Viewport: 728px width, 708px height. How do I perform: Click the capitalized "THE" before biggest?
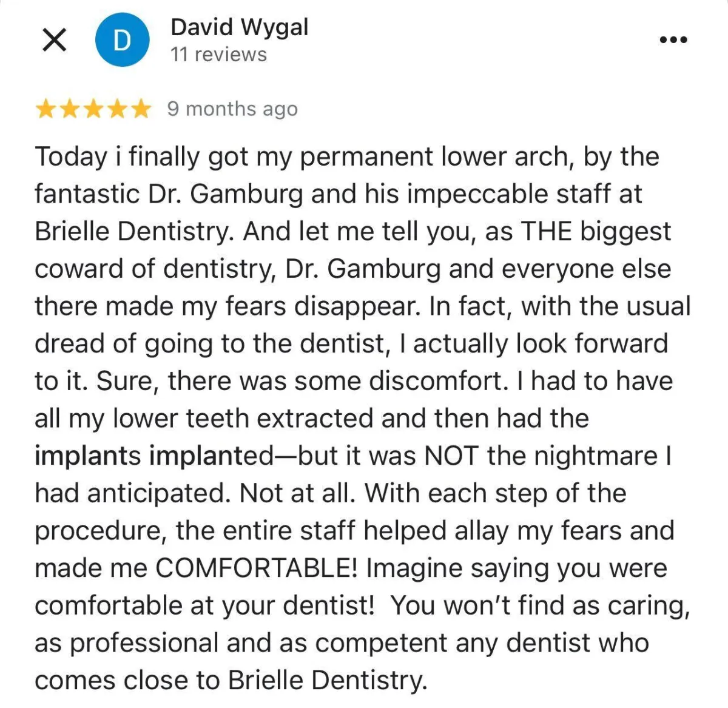[x=546, y=232]
